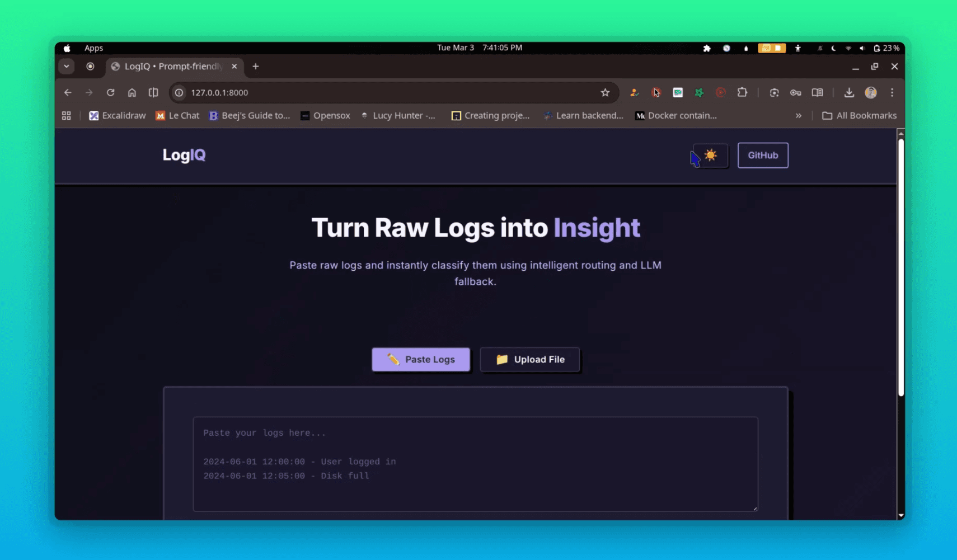The height and width of the screenshot is (560, 957).
Task: Open the red cursor extension icon
Action: pos(656,93)
